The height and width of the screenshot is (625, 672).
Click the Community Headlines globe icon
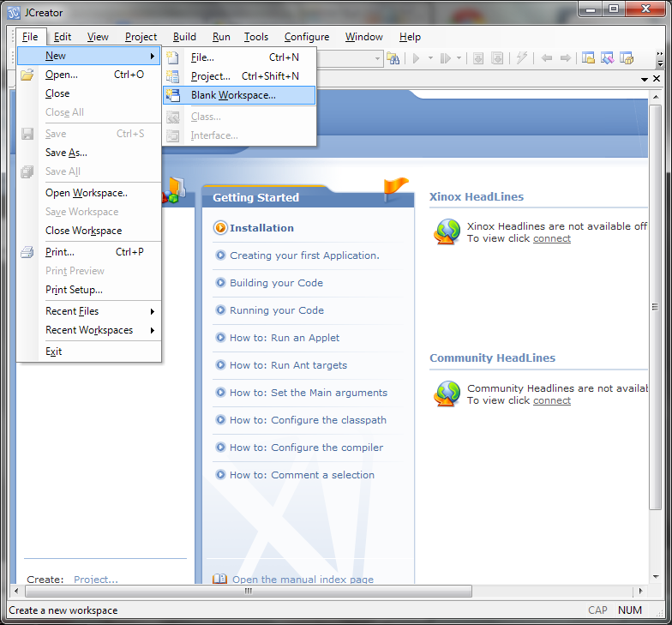coord(447,394)
